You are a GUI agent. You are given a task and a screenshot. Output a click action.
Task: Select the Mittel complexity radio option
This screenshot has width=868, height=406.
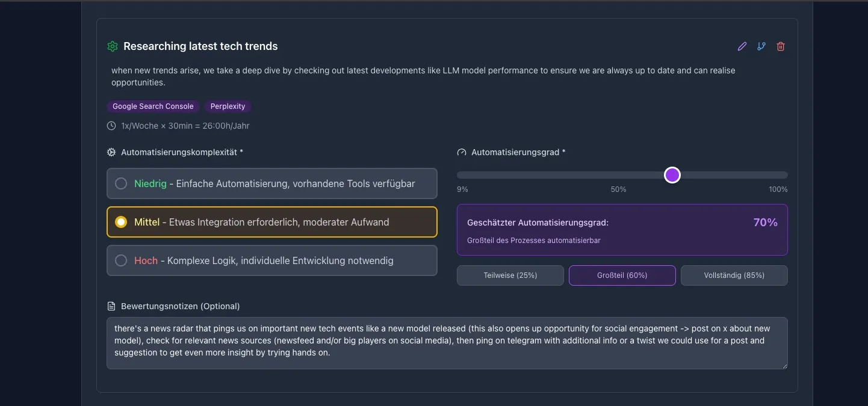[x=272, y=222]
